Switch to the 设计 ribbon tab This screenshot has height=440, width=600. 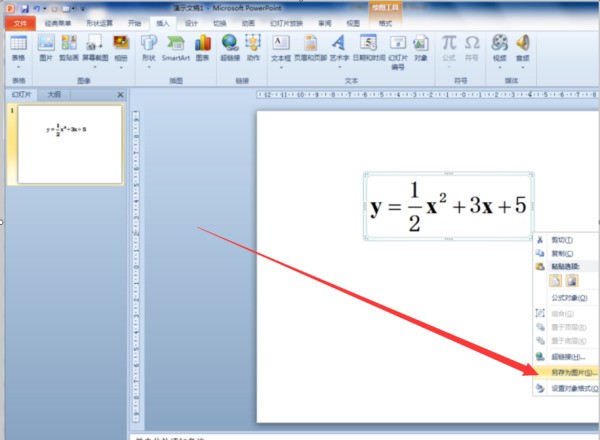191,22
